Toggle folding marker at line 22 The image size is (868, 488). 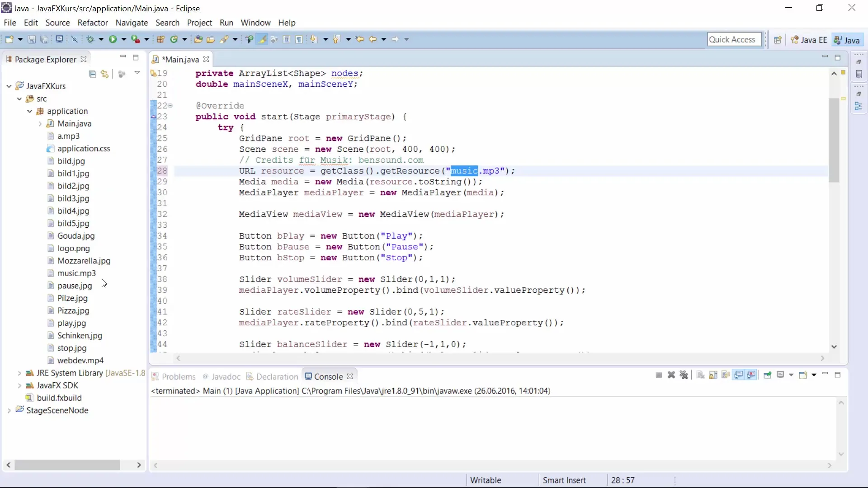coord(170,106)
